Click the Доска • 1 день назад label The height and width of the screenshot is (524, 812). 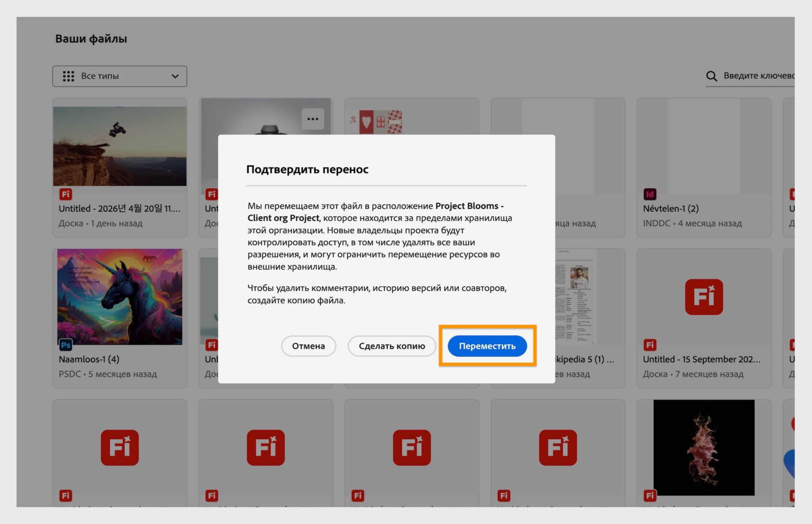(x=101, y=223)
